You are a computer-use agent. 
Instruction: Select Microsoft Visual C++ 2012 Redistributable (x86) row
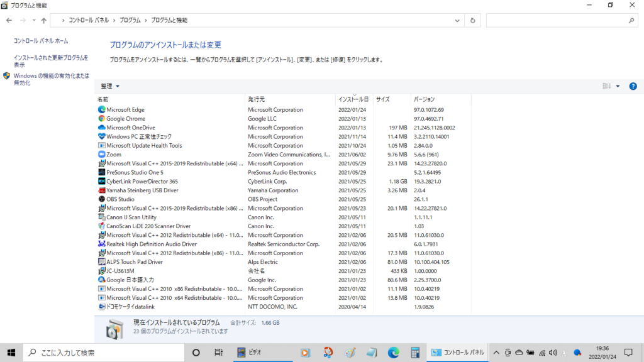[282, 253]
